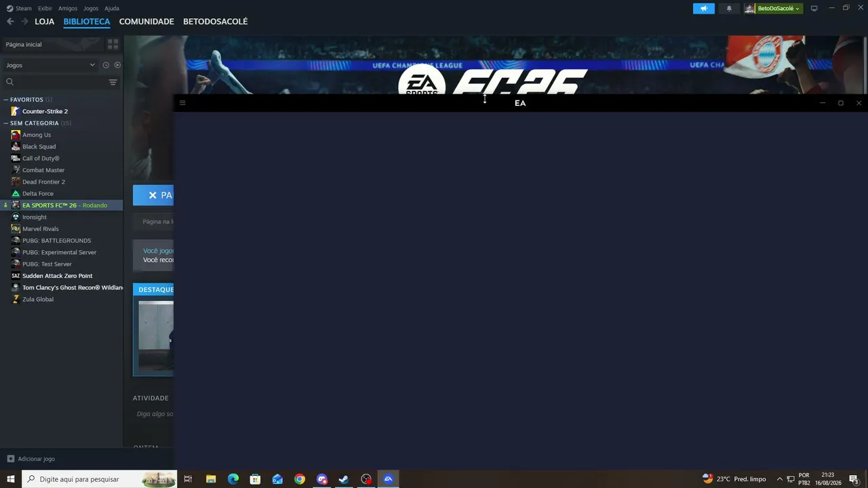Switch library to grid collections view
The width and height of the screenshot is (868, 488).
tap(113, 44)
